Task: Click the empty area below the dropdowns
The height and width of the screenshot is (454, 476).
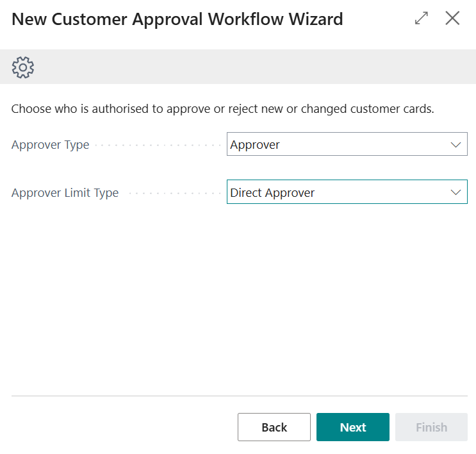Action: click(x=238, y=295)
